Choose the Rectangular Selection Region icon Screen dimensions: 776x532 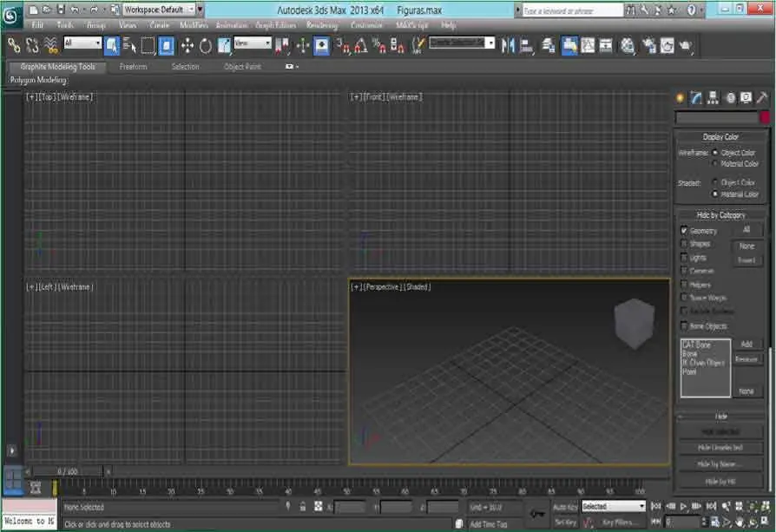[148, 46]
